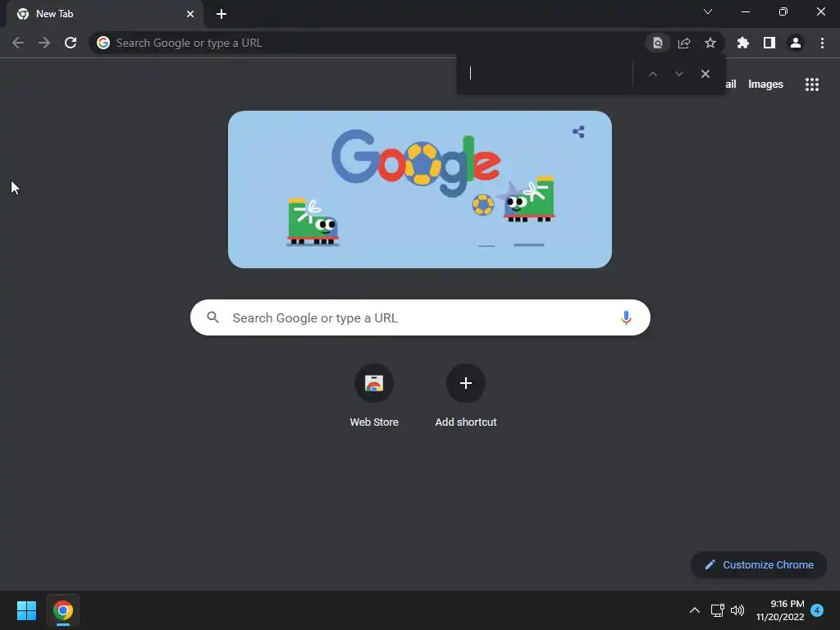Open Windows Start menu

[x=26, y=610]
